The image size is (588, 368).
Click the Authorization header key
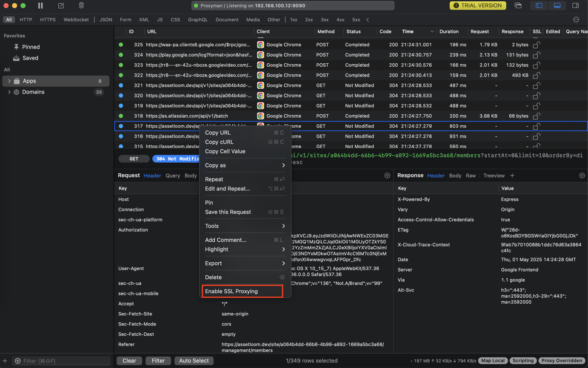[133, 230]
